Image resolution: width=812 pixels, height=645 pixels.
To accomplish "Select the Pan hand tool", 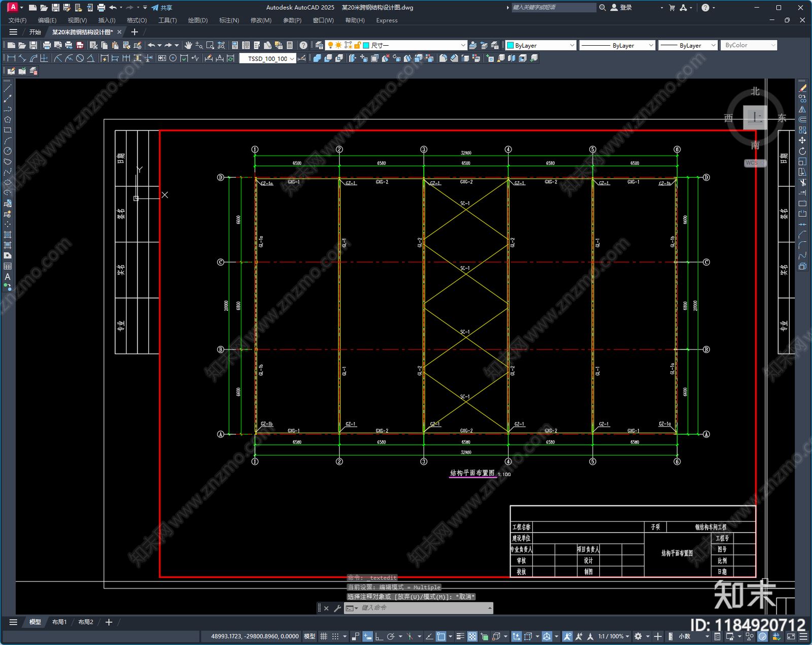I will pyautogui.click(x=188, y=45).
